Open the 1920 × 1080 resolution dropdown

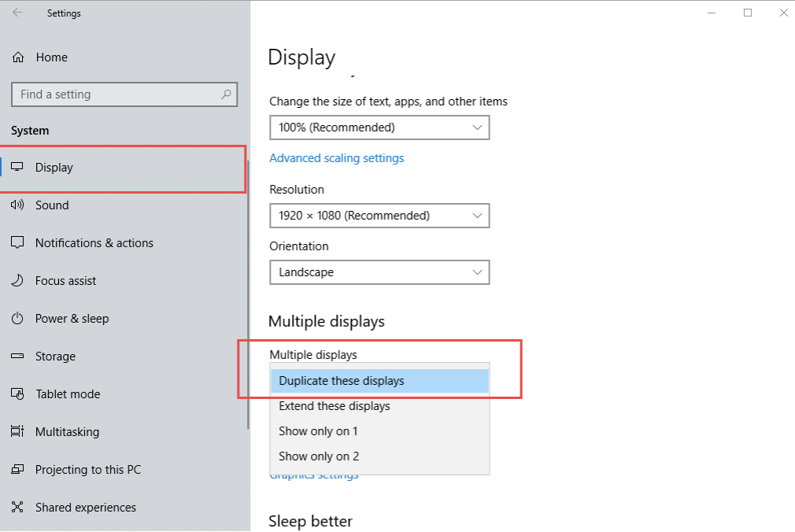379,216
